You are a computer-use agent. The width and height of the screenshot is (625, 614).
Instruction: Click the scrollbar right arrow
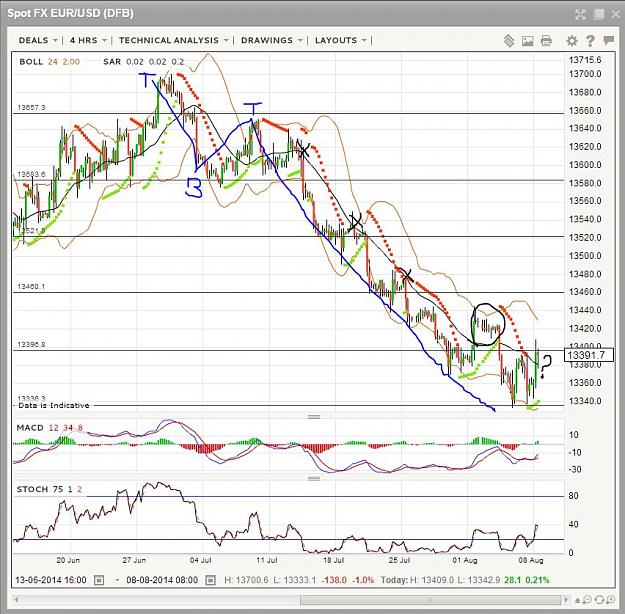click(x=566, y=600)
